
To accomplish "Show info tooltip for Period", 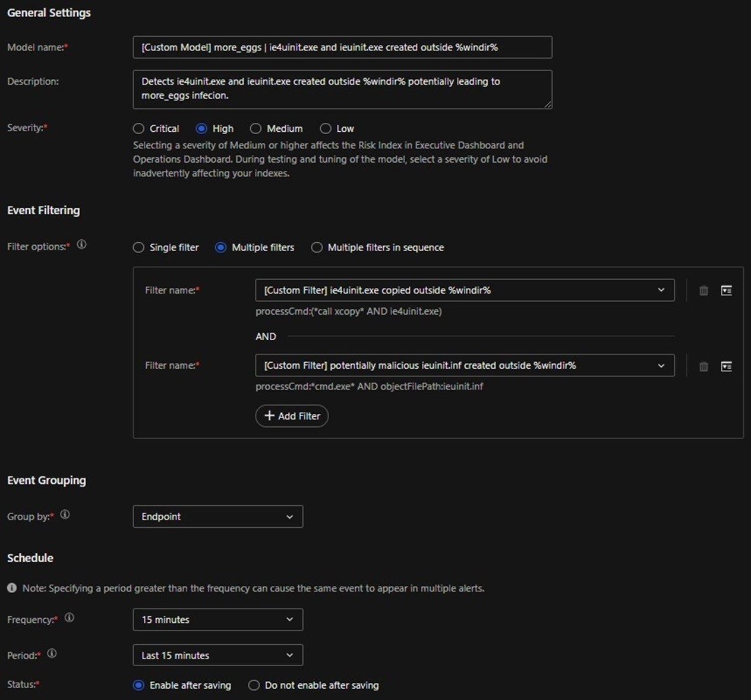I will click(52, 654).
